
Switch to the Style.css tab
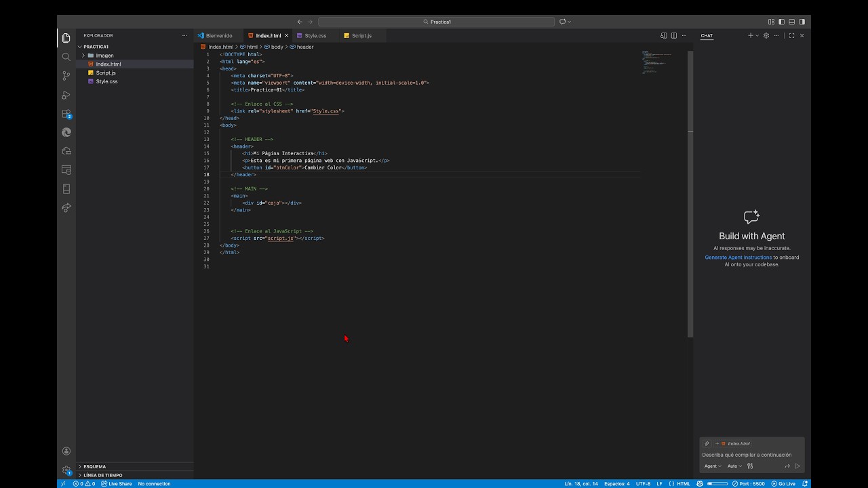[x=315, y=35]
